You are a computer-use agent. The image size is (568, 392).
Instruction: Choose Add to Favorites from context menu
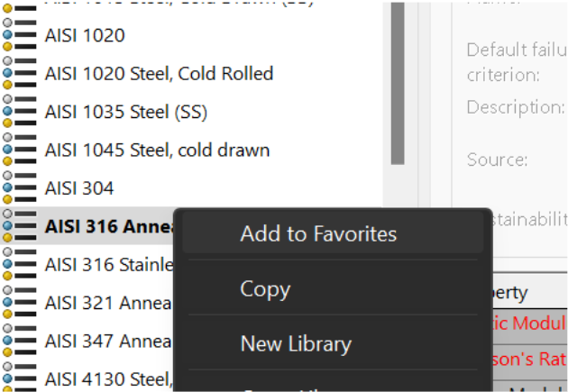point(318,235)
